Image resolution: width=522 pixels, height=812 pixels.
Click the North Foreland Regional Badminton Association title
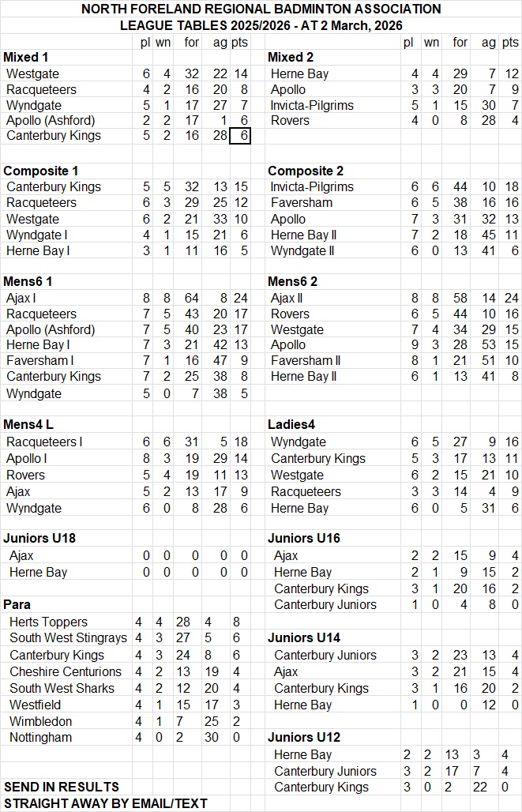[261, 9]
